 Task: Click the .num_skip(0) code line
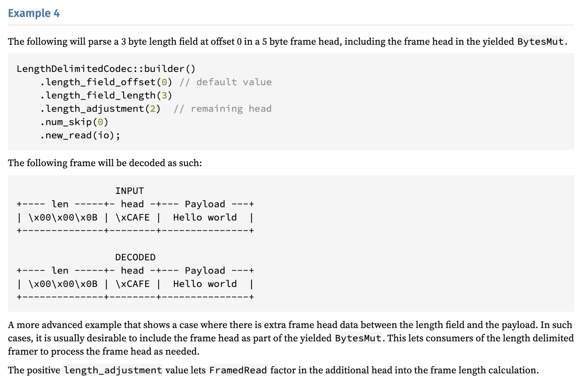74,122
